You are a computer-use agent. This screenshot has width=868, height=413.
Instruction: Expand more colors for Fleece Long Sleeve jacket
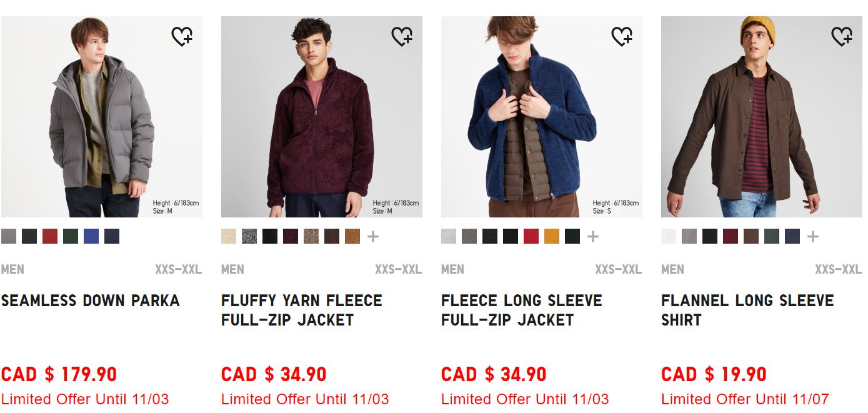click(x=593, y=236)
